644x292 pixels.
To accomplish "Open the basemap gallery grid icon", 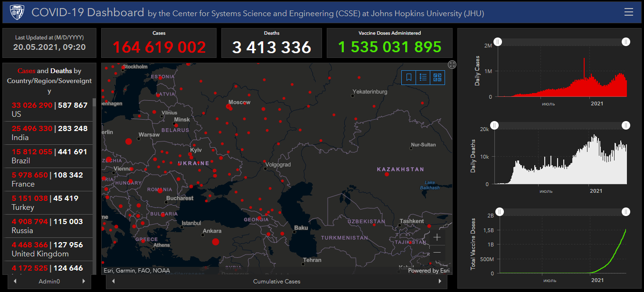I will [437, 77].
